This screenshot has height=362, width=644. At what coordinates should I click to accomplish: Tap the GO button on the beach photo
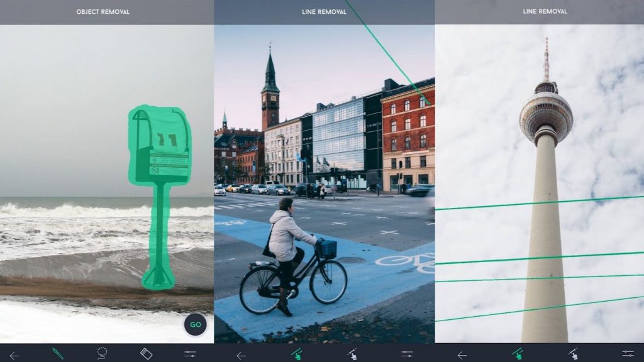[196, 324]
